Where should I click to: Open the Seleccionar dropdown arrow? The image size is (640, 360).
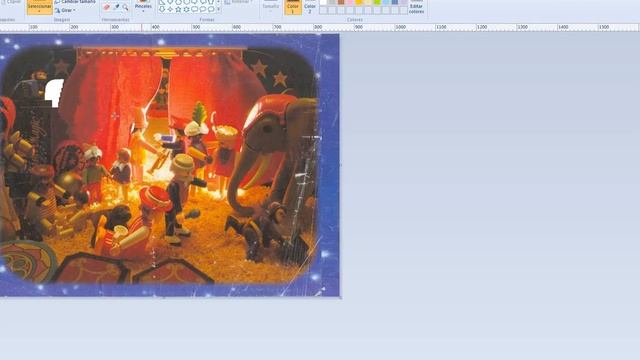(39, 11)
